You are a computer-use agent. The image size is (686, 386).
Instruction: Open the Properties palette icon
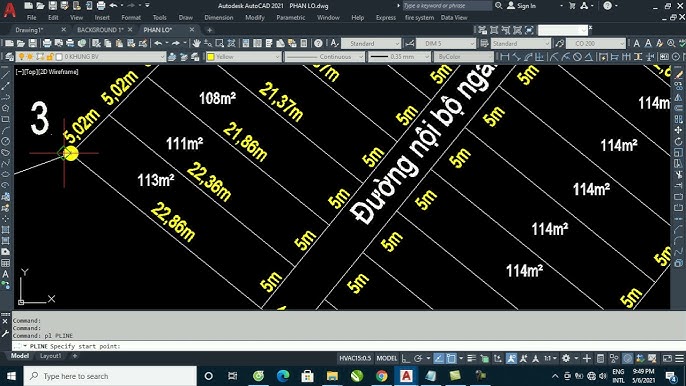[x=246, y=43]
